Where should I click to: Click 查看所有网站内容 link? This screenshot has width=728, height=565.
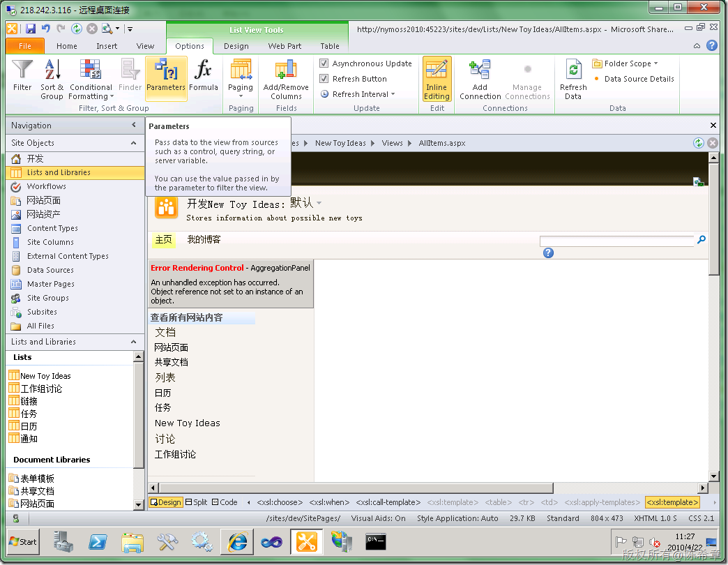click(187, 317)
